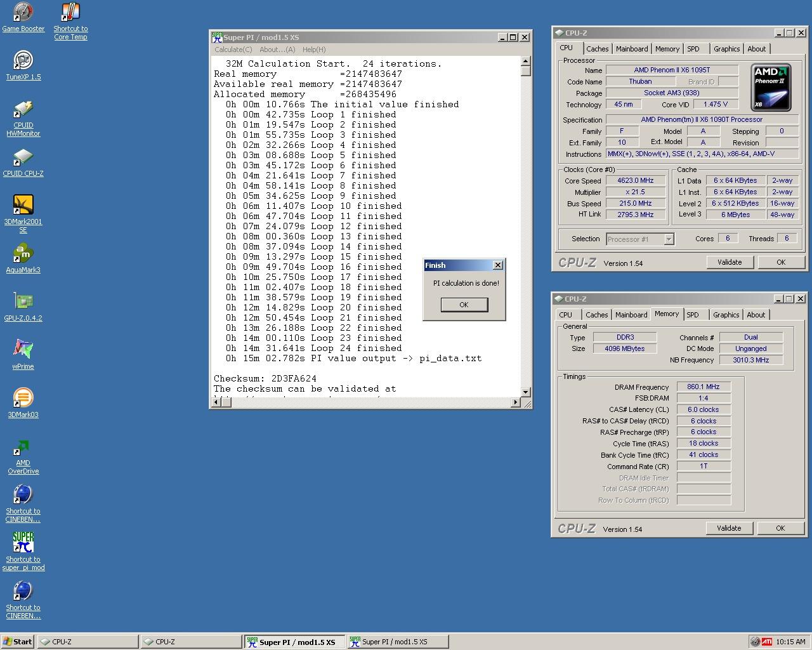Image resolution: width=812 pixels, height=650 pixels.
Task: Open Game Booster desktop icon
Action: tap(23, 17)
